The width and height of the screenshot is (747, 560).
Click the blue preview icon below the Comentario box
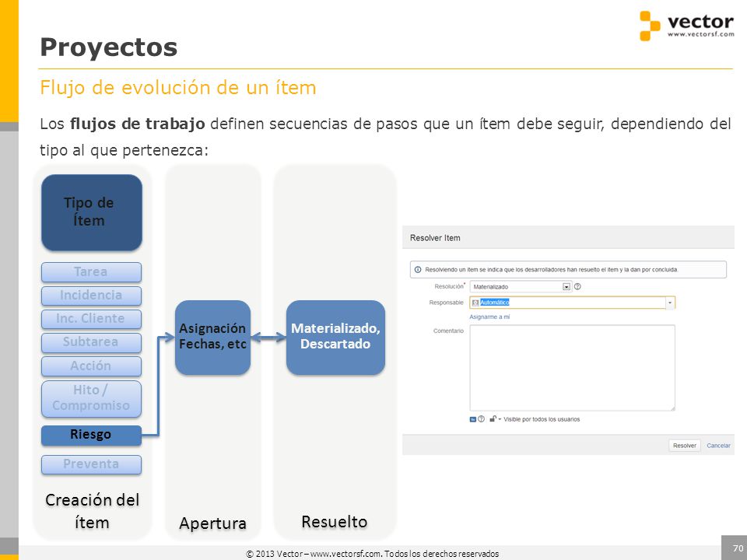[x=473, y=419]
